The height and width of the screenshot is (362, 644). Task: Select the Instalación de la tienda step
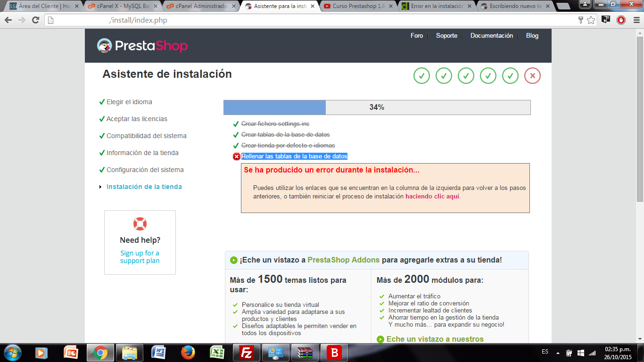144,187
